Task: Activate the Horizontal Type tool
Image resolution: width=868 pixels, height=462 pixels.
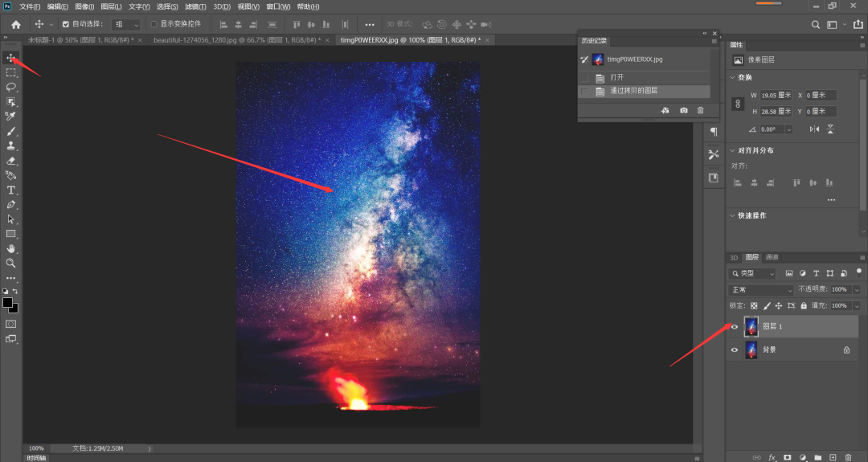Action: [x=11, y=190]
